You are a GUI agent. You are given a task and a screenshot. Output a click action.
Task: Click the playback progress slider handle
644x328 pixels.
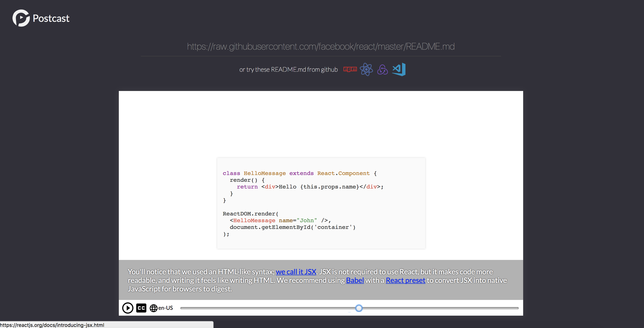359,308
